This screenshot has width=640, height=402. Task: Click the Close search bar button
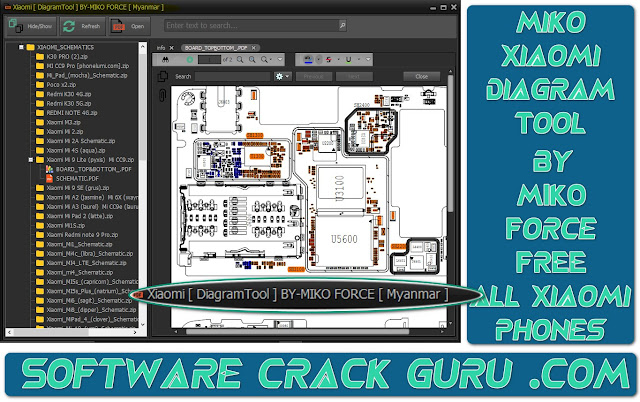coord(422,76)
